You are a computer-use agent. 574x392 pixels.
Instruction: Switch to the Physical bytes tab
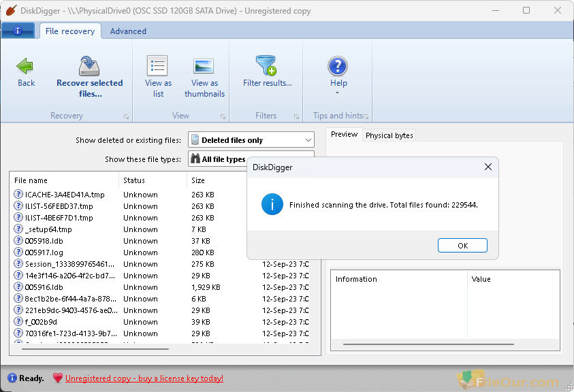pyautogui.click(x=389, y=135)
